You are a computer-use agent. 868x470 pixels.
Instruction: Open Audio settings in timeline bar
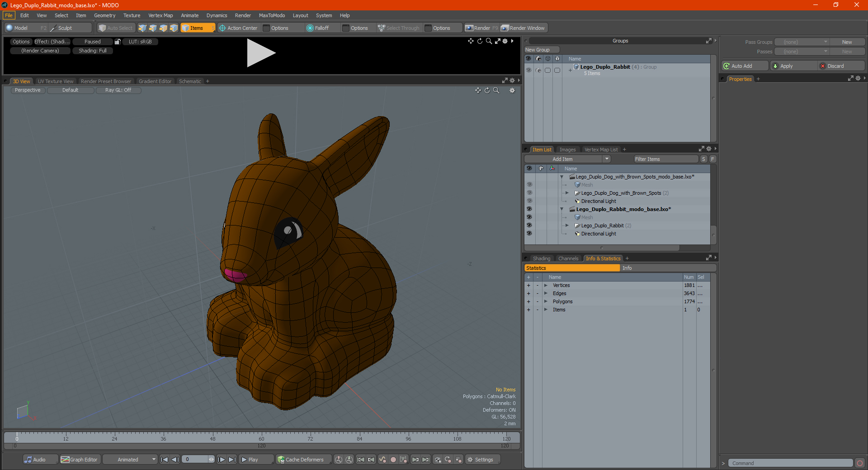(x=40, y=460)
